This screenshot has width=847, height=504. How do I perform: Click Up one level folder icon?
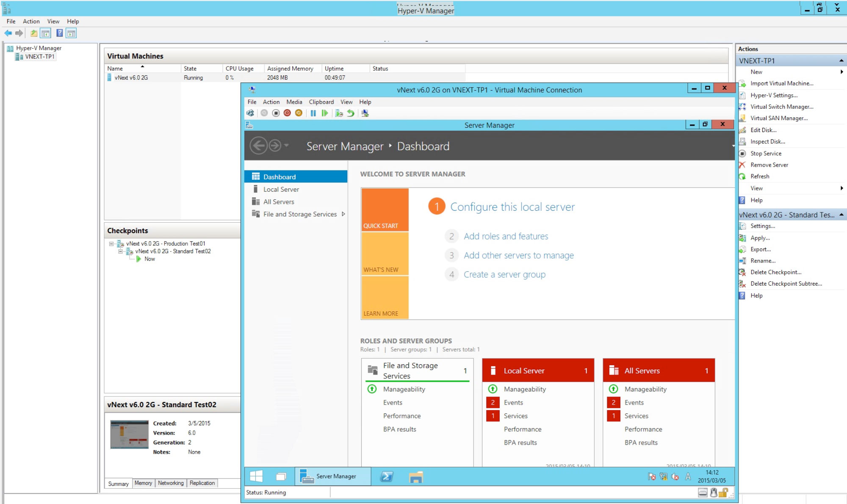point(34,33)
